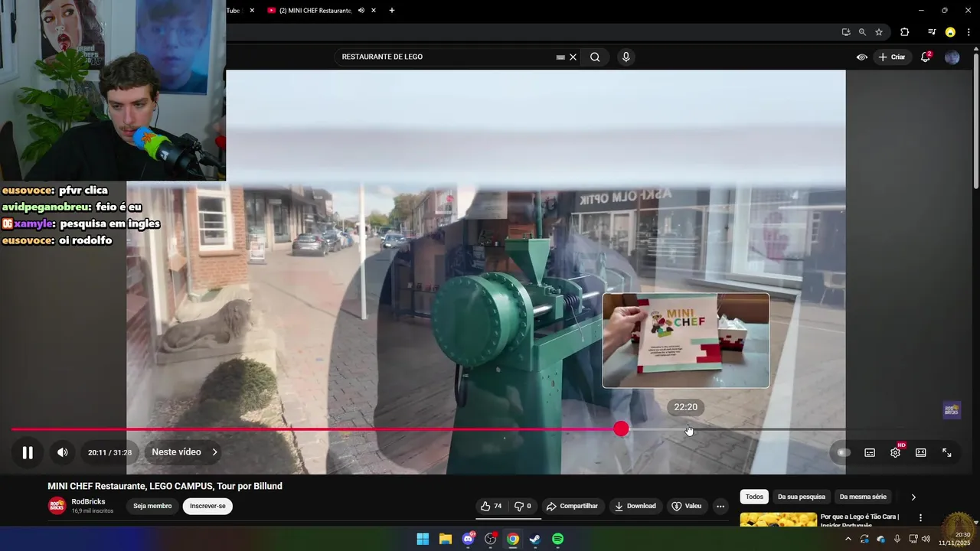
Task: Select the Todos filter chip
Action: coord(755,497)
